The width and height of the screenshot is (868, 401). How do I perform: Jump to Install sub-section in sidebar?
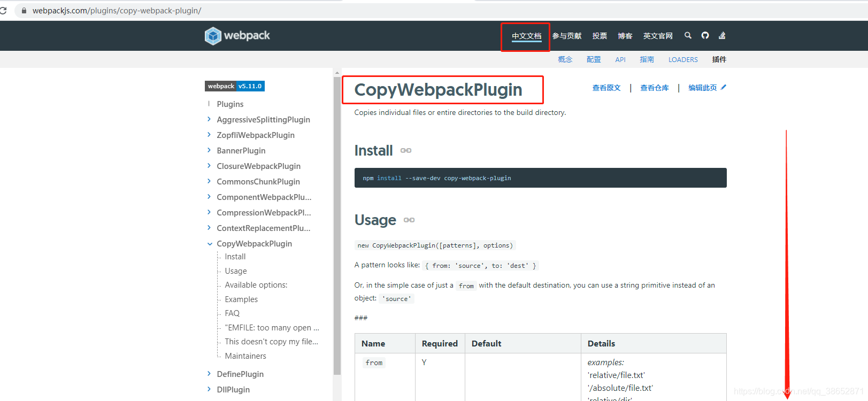pyautogui.click(x=235, y=257)
